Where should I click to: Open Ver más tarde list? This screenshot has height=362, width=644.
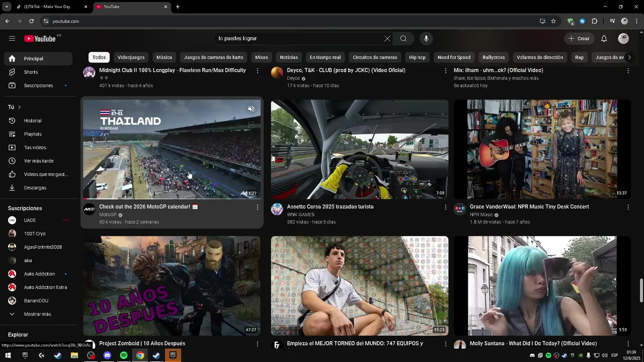pos(38,161)
